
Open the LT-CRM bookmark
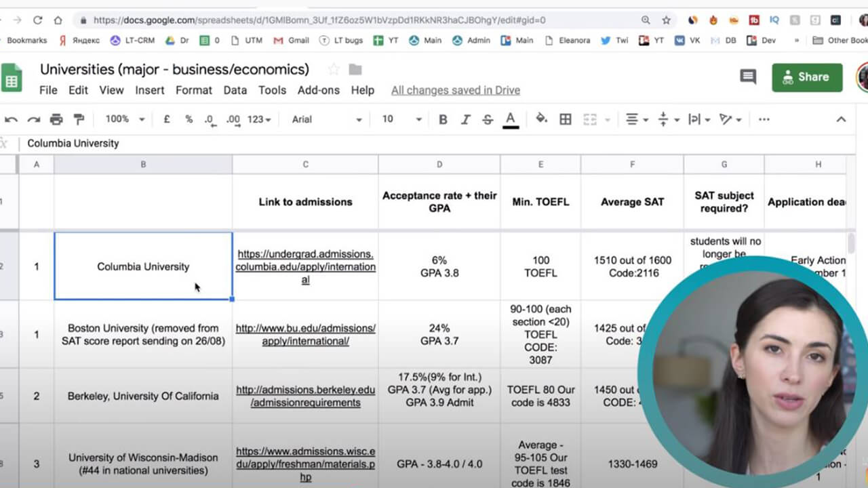tap(132, 41)
